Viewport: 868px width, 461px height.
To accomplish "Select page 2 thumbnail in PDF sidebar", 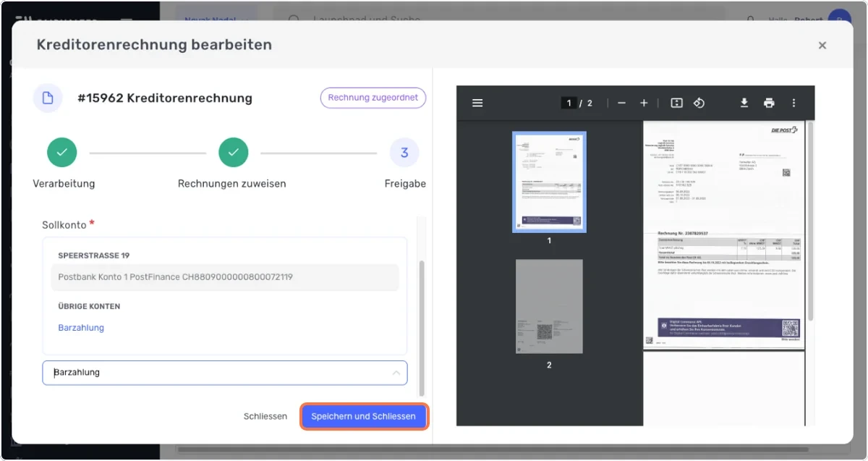I will click(549, 306).
